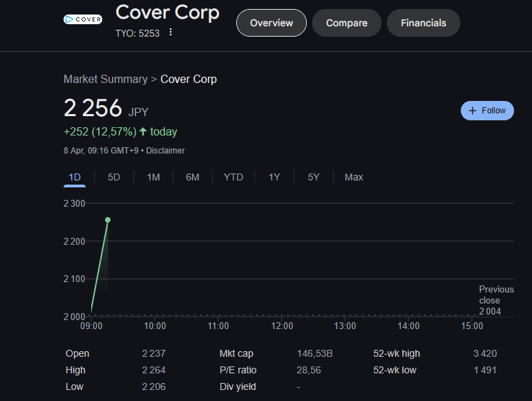Select the 1Y time range
The image size is (532, 401).
[274, 177]
